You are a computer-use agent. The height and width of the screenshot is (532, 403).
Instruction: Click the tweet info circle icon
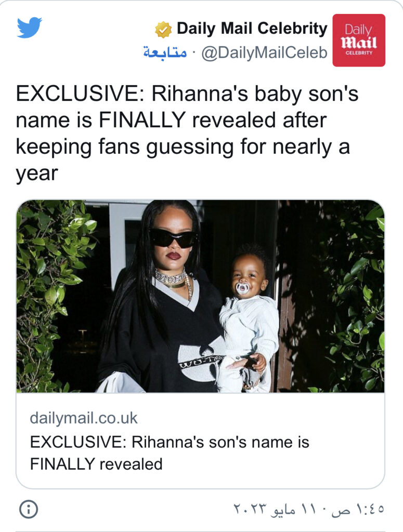pyautogui.click(x=28, y=509)
